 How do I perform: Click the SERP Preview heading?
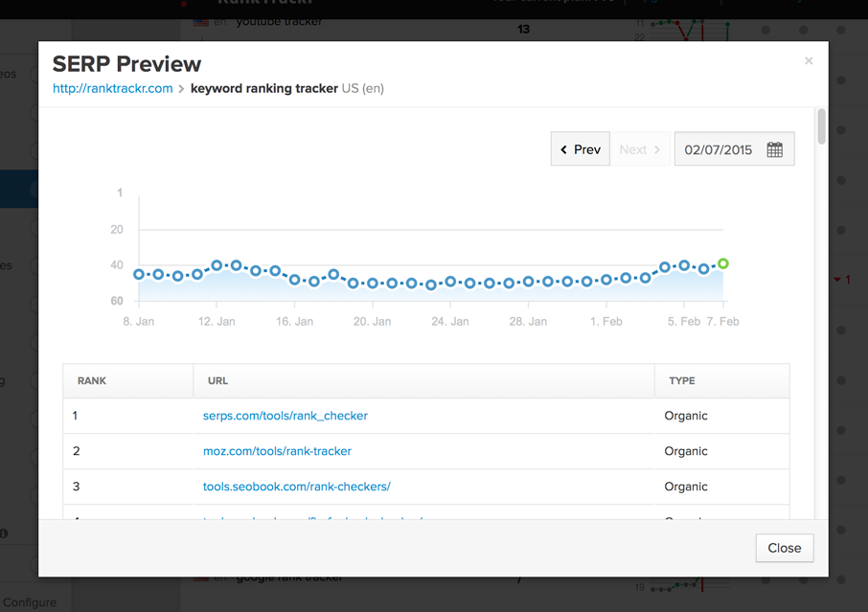point(126,64)
